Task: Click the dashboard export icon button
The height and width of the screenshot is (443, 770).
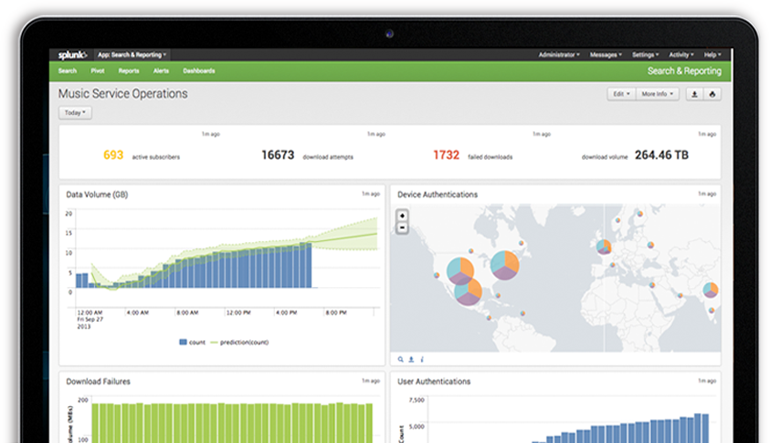Action: coord(695,94)
